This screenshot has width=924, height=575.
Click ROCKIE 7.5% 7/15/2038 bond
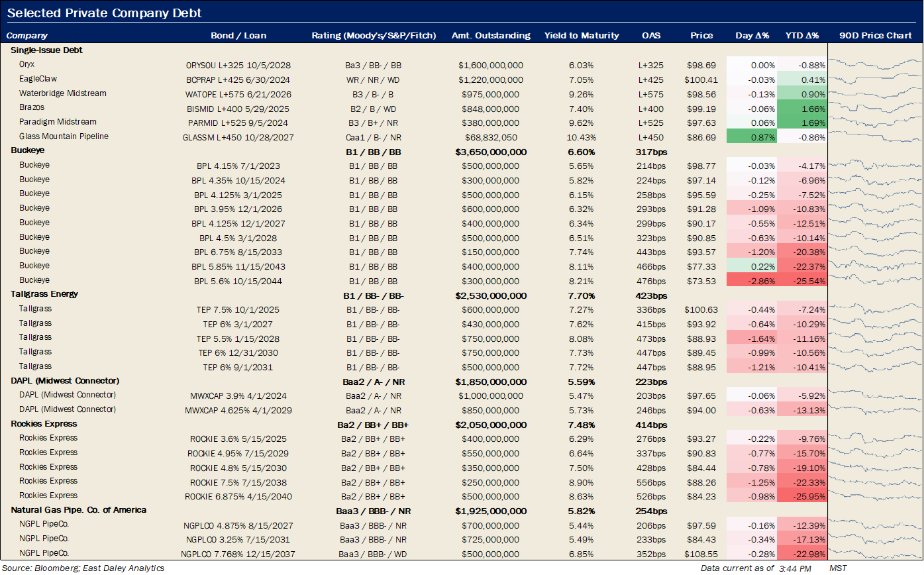coord(238,482)
